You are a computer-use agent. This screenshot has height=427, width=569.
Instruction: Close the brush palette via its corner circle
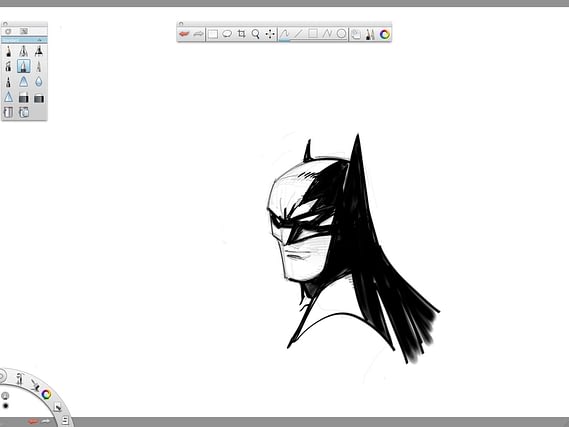5,24
